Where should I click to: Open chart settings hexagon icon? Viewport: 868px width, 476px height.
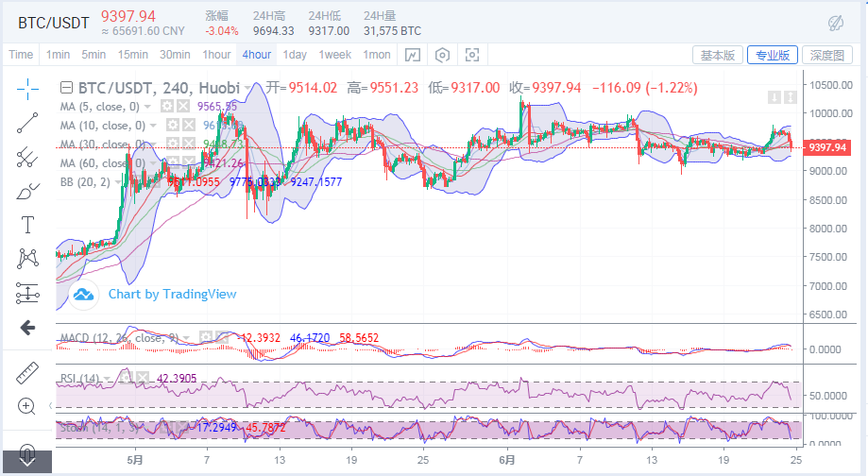coord(441,55)
